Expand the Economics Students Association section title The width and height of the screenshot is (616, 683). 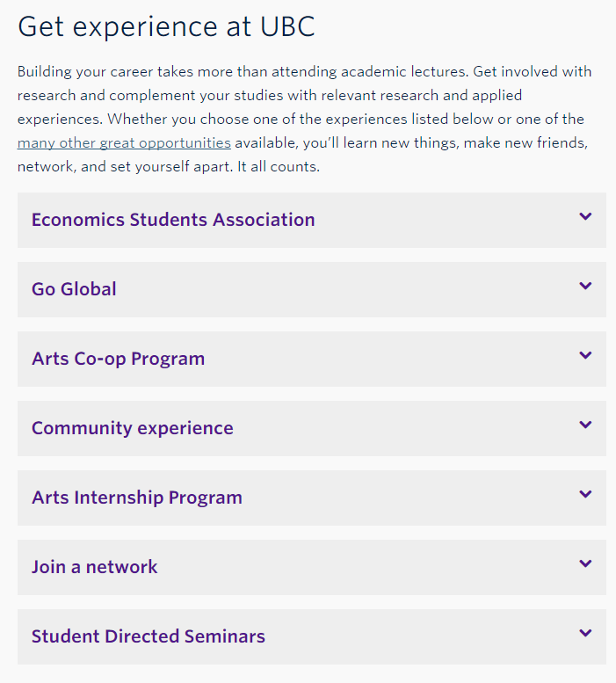[173, 220]
